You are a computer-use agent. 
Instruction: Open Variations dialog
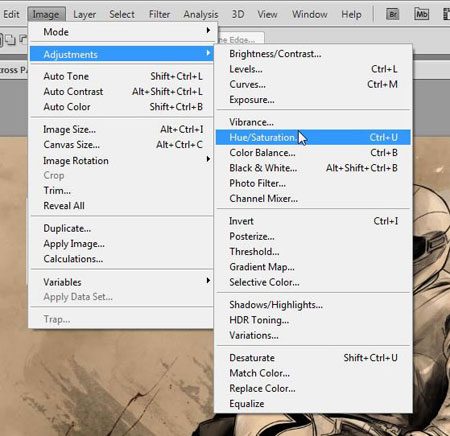[313, 335]
